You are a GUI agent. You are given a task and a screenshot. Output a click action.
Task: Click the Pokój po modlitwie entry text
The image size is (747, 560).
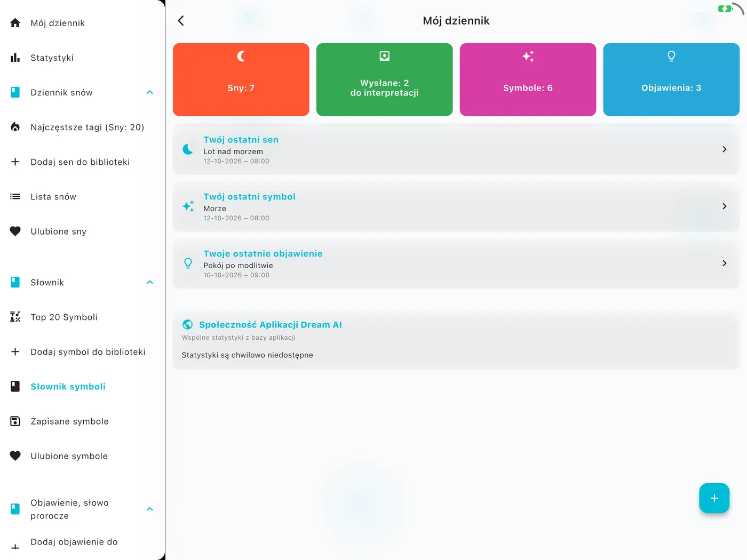(238, 266)
